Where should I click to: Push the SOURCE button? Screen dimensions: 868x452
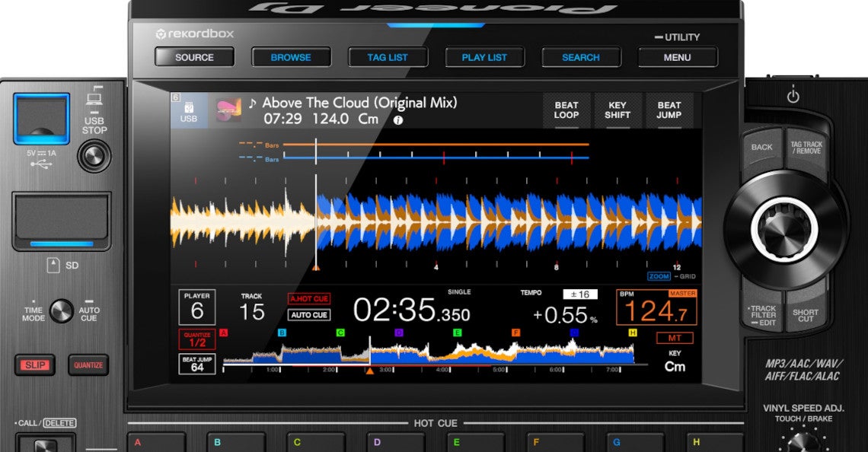point(194,57)
